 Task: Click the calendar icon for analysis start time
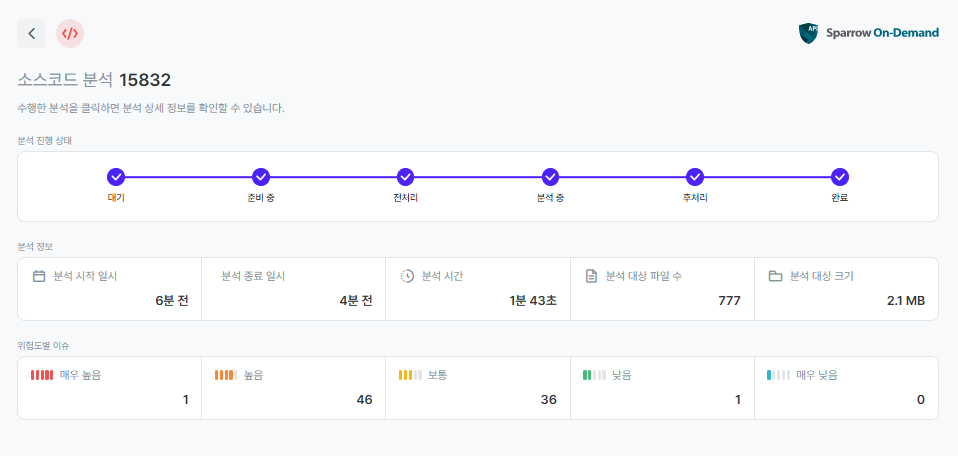click(x=40, y=276)
